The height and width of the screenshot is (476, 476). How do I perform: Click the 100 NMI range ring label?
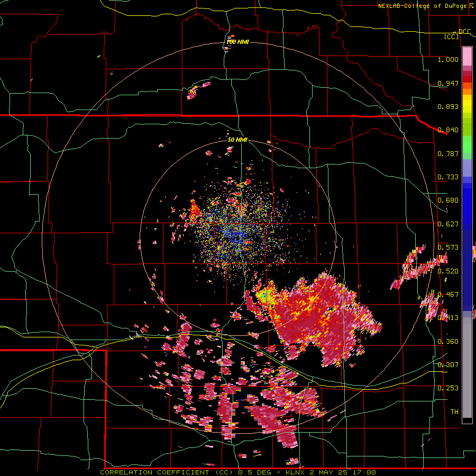pos(237,42)
